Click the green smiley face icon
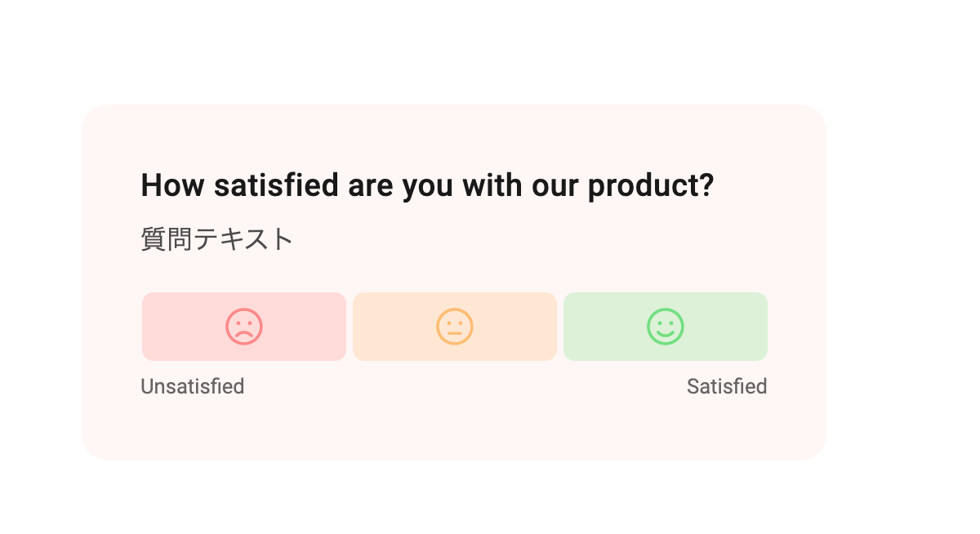 [x=666, y=327]
